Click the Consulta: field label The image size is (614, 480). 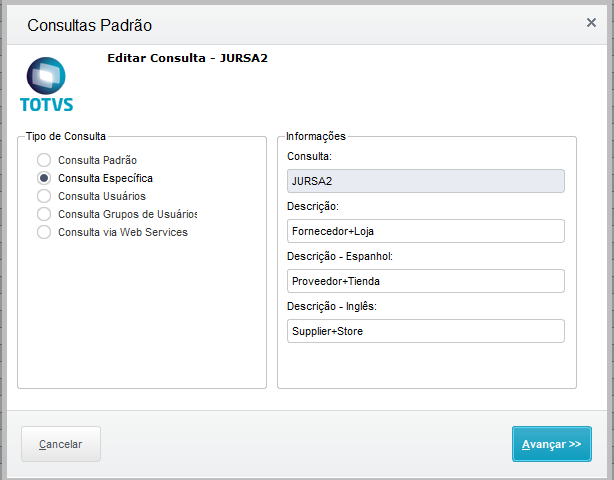pyautogui.click(x=309, y=156)
